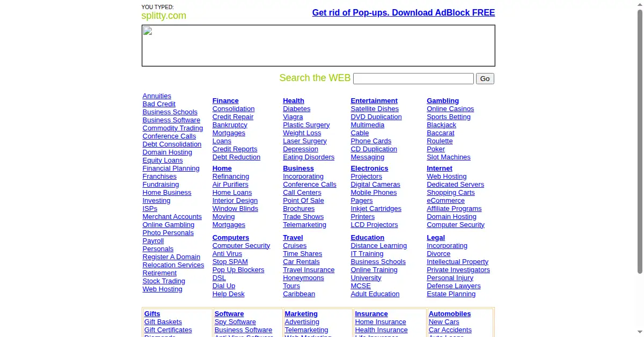Click the Go search button
Image resolution: width=644 pixels, height=337 pixels.
pos(485,78)
